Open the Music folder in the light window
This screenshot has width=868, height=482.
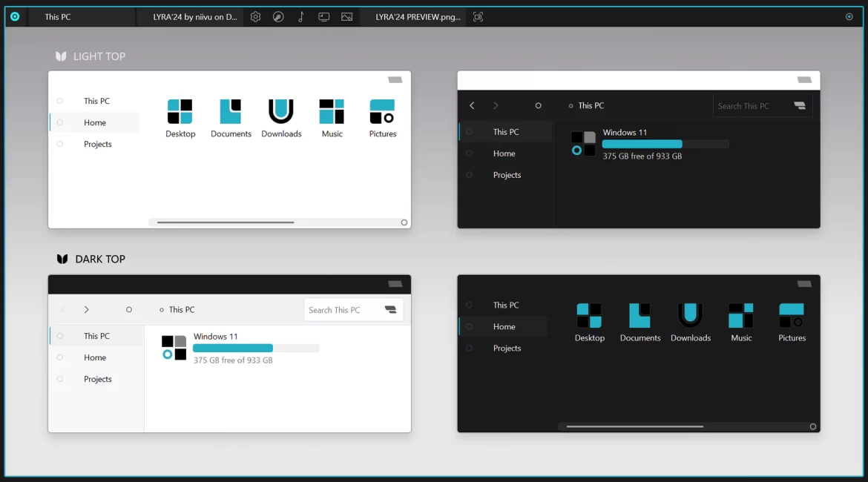click(332, 119)
